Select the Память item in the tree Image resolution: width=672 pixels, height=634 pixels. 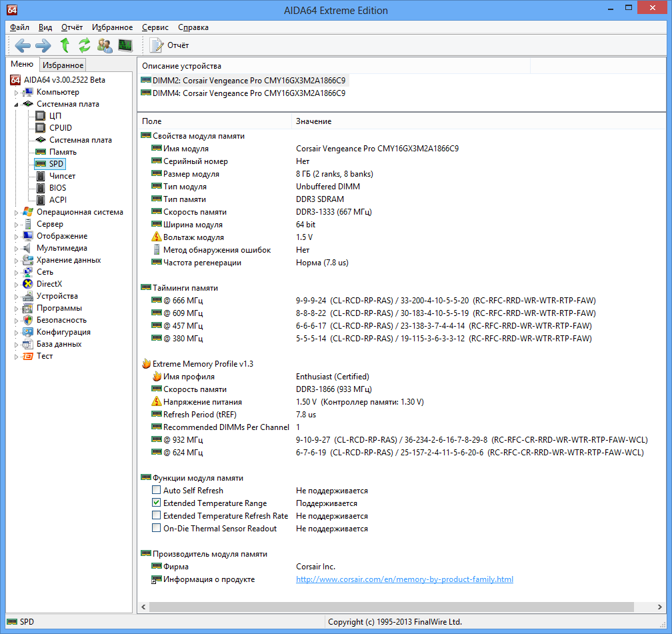63,152
